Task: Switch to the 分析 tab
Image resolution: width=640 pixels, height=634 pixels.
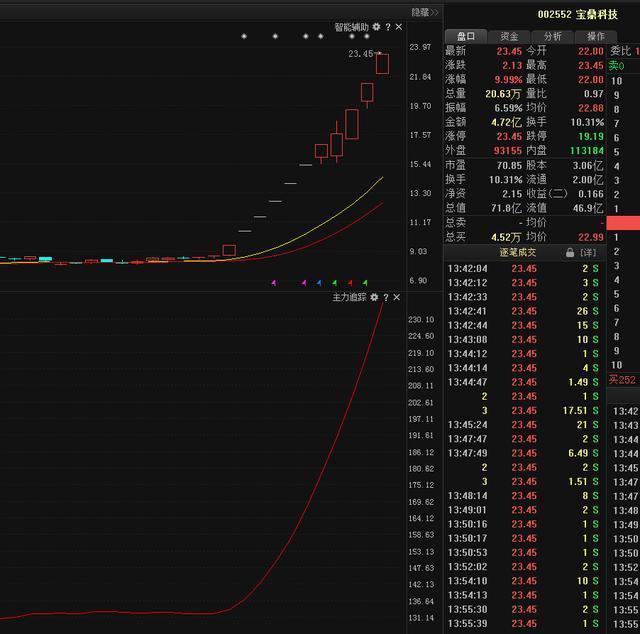Action: pyautogui.click(x=552, y=36)
